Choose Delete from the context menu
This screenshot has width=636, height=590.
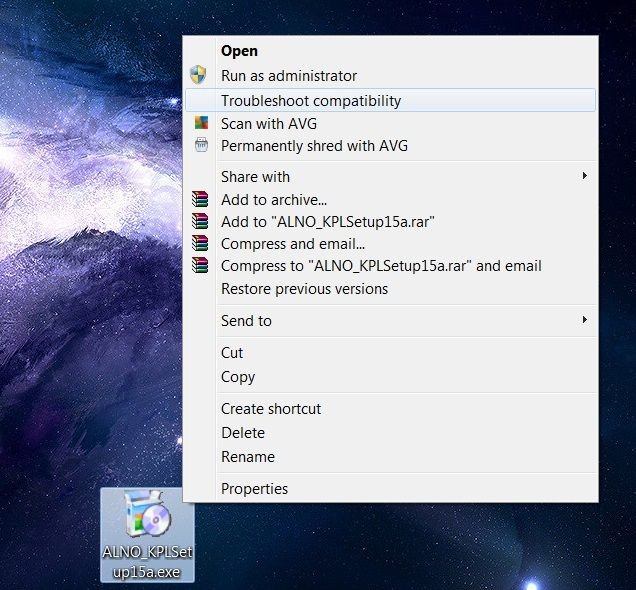click(x=243, y=433)
